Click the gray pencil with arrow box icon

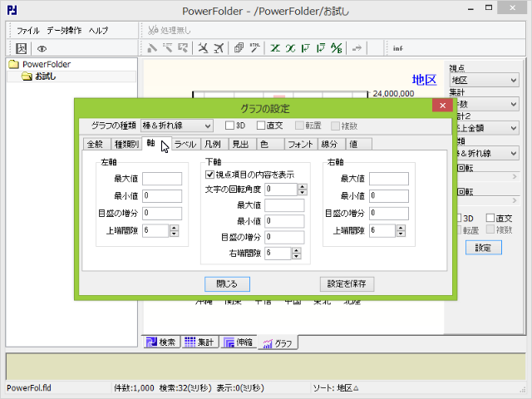pos(183,48)
